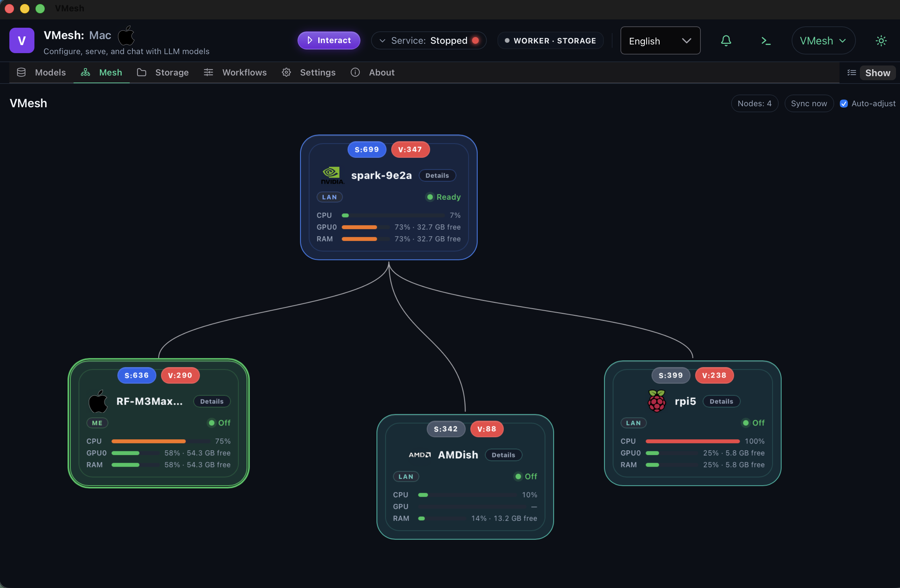Open Details for spark-9e2a
The image size is (900, 588).
[x=437, y=176]
